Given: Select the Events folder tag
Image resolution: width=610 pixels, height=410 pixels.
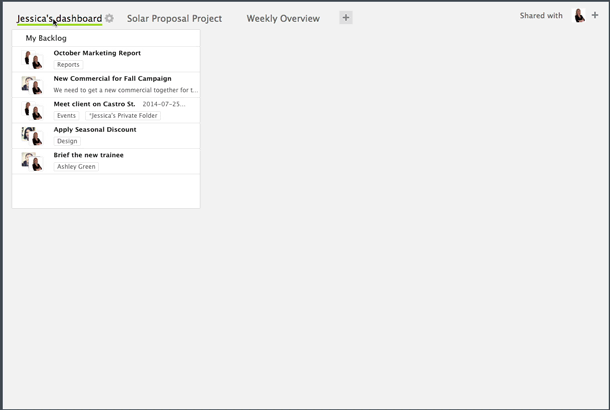Looking at the screenshot, I should point(66,116).
